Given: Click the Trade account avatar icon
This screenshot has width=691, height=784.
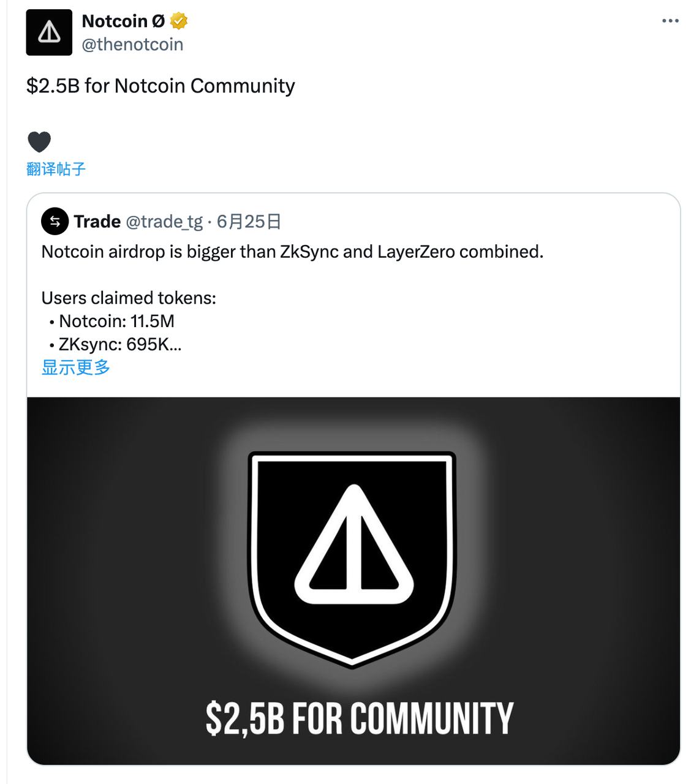Looking at the screenshot, I should pyautogui.click(x=55, y=221).
